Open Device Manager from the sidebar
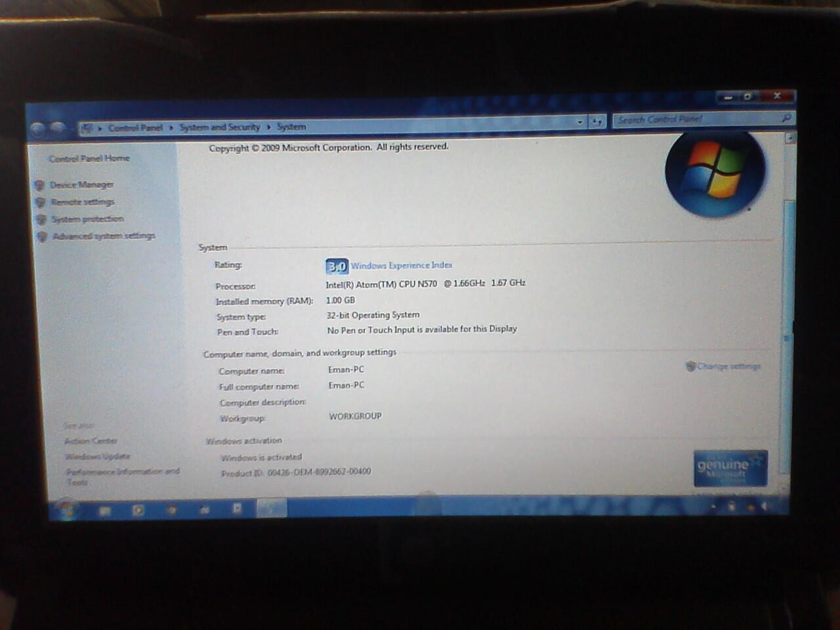 coord(81,184)
